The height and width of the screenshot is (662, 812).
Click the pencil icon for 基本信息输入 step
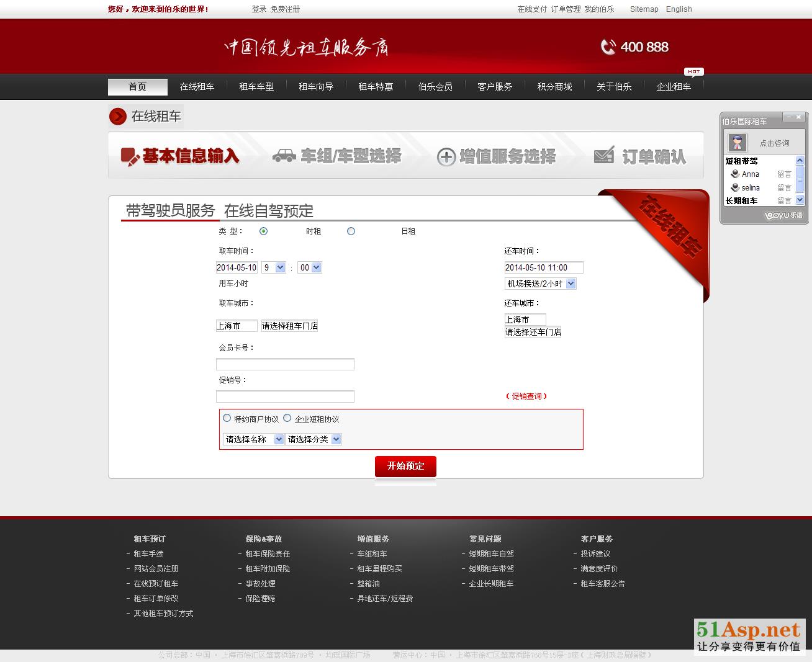(130, 156)
